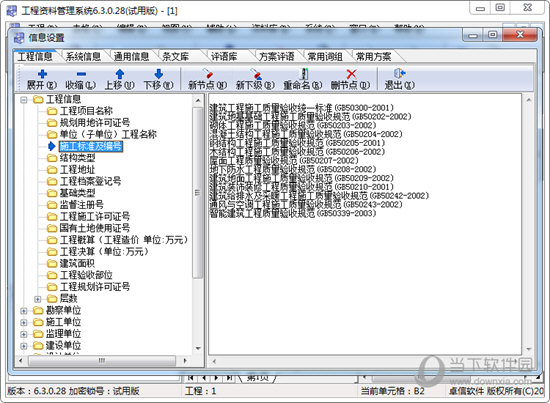Click the blue arrow beside 施工标准及编号
Image resolution: width=550 pixels, height=403 pixels.
pyautogui.click(x=52, y=146)
